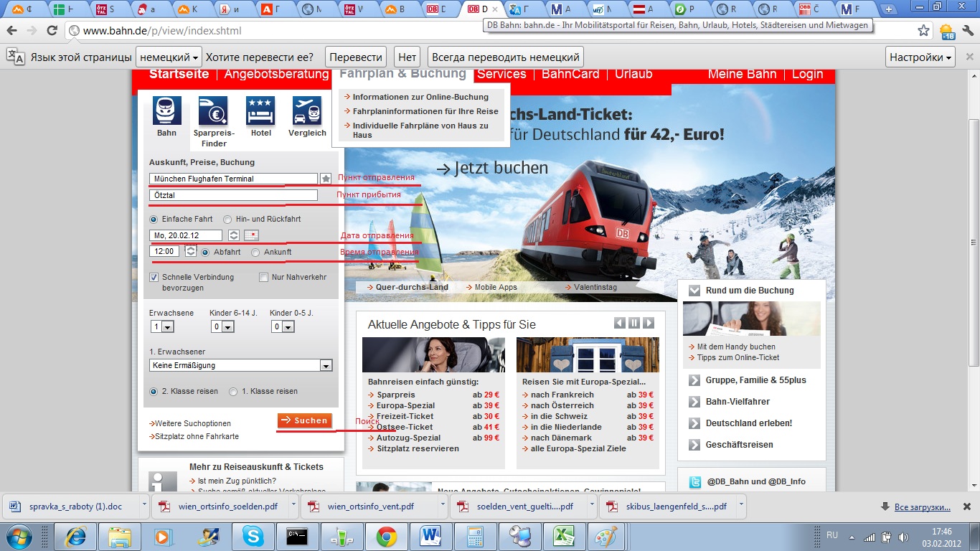Expand the Bahn-Vielfahrer section
Image resolution: width=980 pixels, height=551 pixels.
pos(694,402)
